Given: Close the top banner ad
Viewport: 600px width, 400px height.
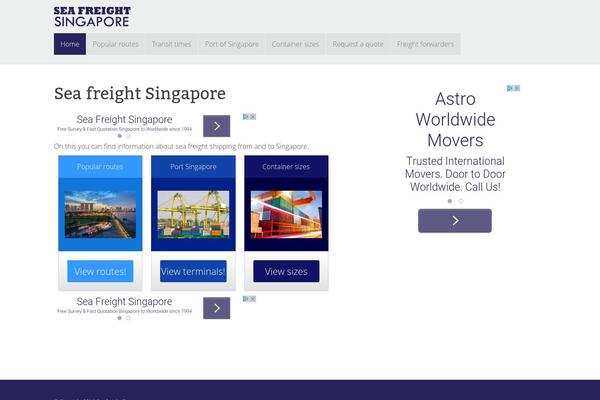Looking at the screenshot, I should 253,117.
